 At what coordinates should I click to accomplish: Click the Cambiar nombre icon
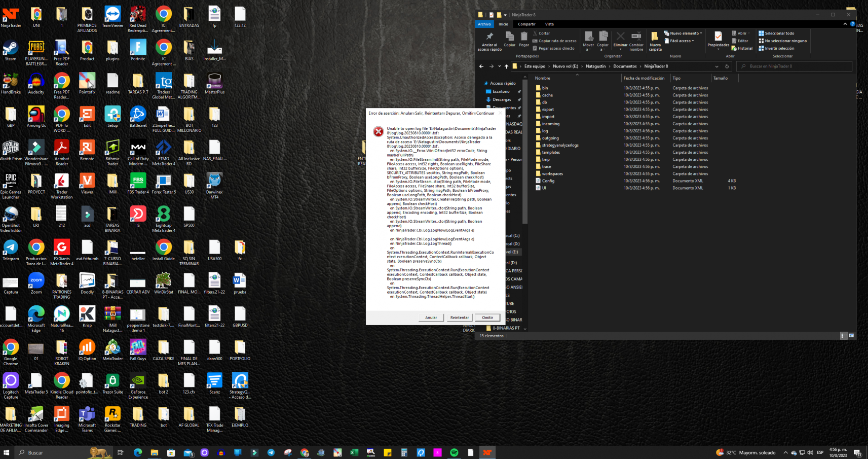click(636, 37)
